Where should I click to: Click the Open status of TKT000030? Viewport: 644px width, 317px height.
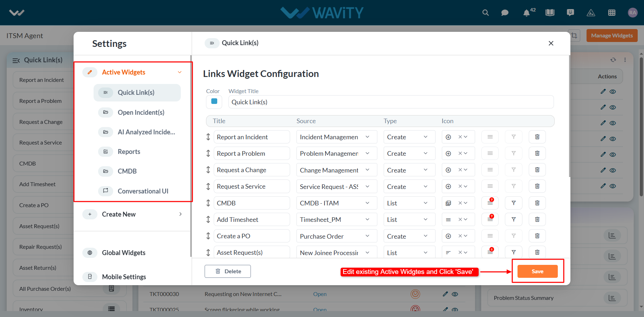[320, 294]
